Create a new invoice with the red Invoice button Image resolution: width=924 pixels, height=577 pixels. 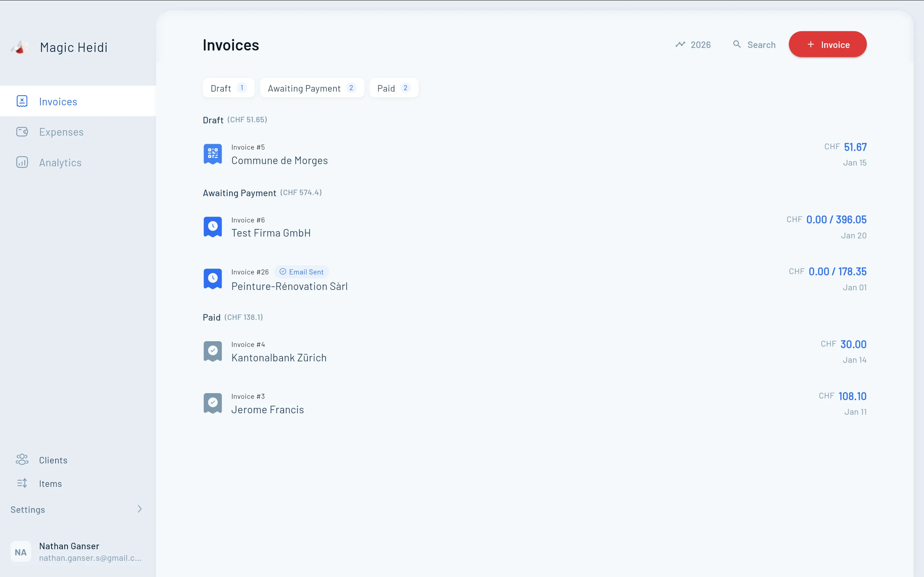(x=827, y=44)
